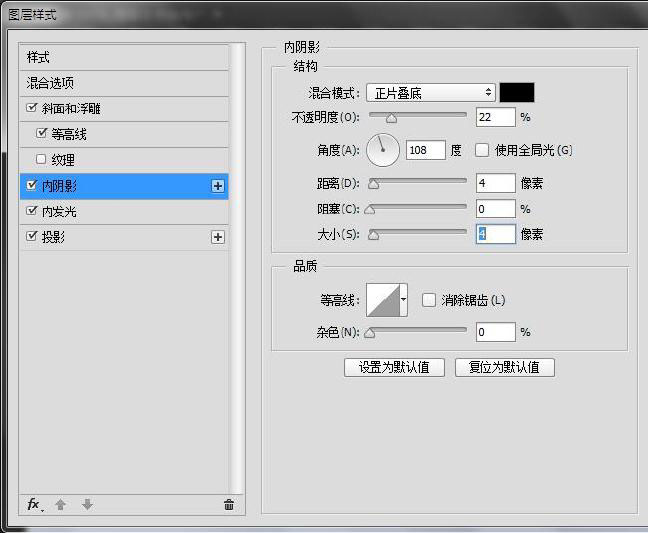Move effect up with the up arrow
This screenshot has width=648, height=533.
click(x=60, y=504)
